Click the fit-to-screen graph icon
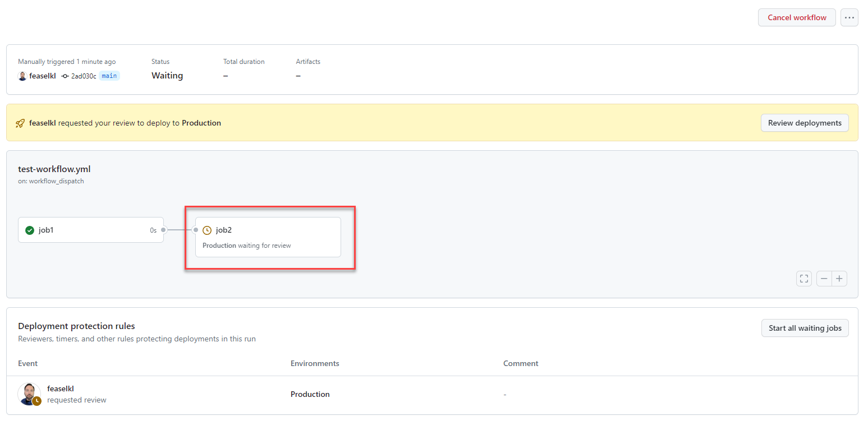 [x=803, y=279]
